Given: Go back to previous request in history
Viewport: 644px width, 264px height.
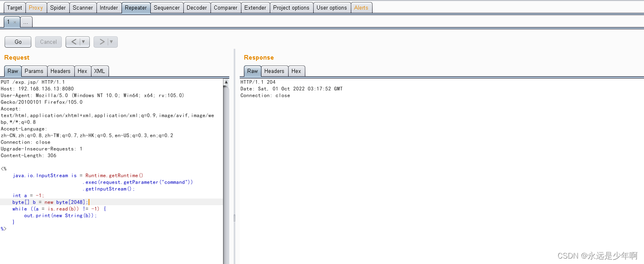Looking at the screenshot, I should [74, 42].
